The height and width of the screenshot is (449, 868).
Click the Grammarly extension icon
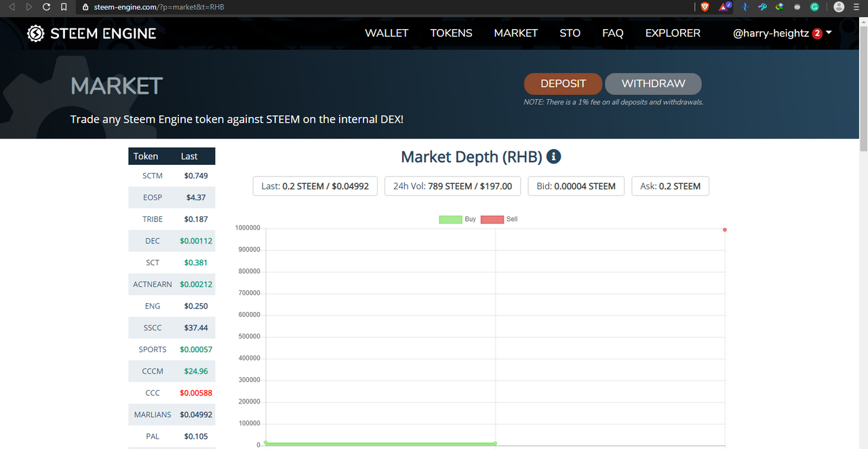point(814,7)
